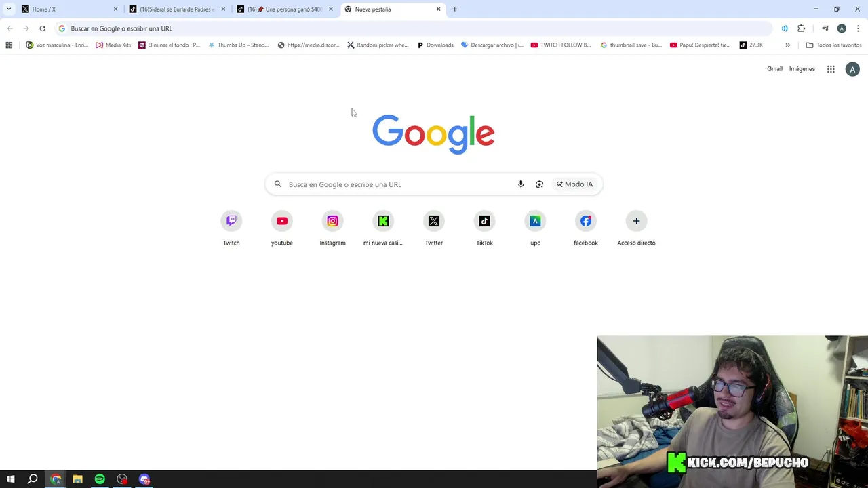Open the Downloads bookmark

pos(435,45)
